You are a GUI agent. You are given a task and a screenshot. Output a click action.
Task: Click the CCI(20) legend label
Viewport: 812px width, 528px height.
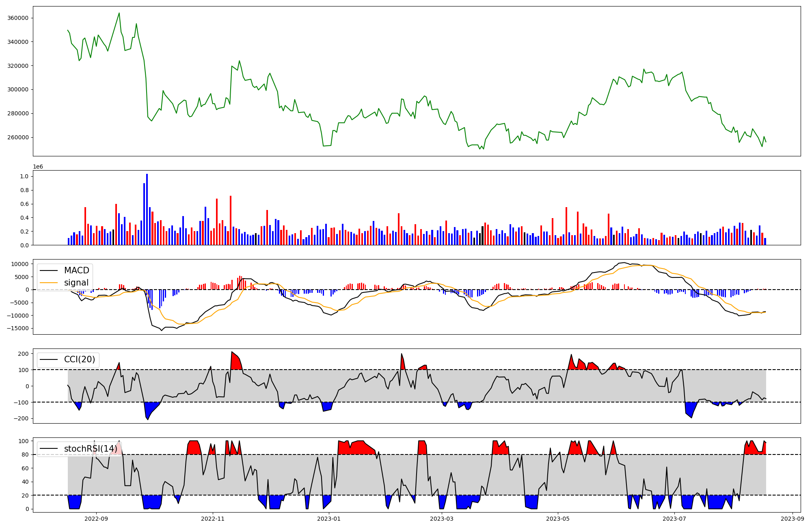pyautogui.click(x=80, y=359)
